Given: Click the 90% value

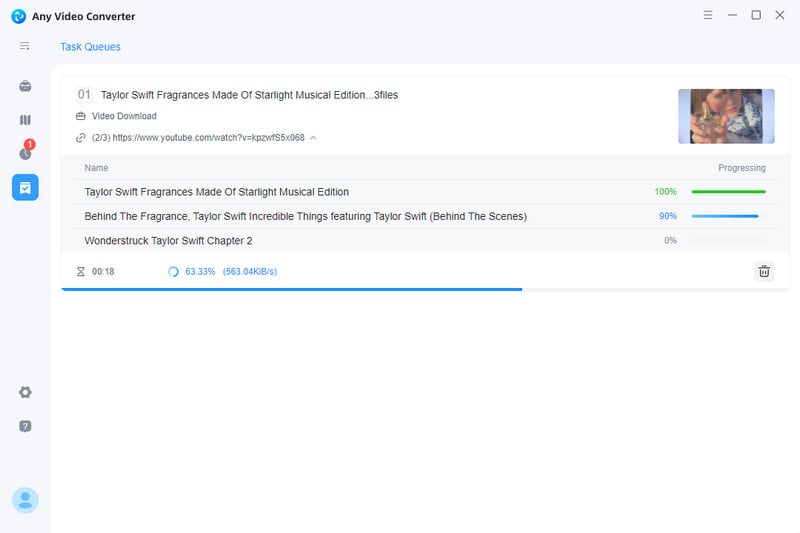Looking at the screenshot, I should pyautogui.click(x=667, y=216).
